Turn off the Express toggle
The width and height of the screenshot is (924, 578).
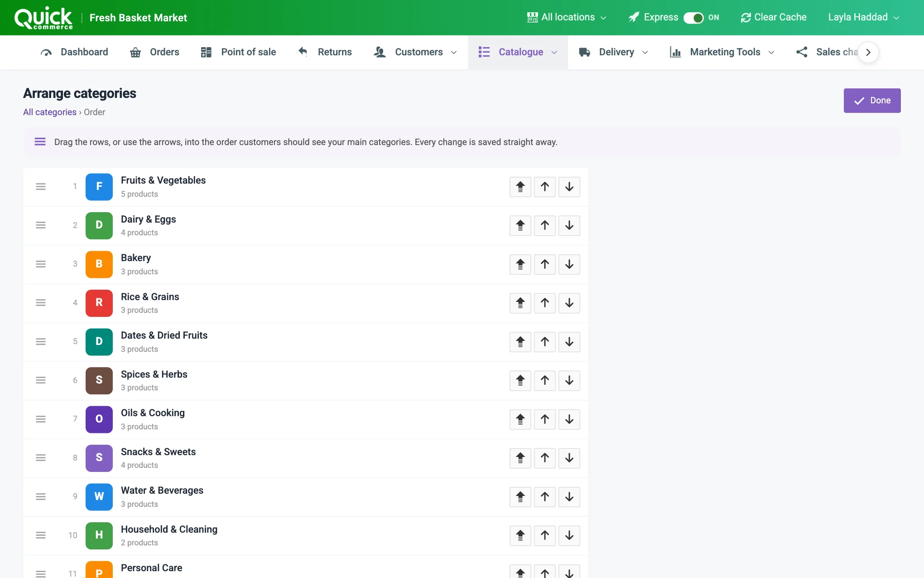click(693, 18)
